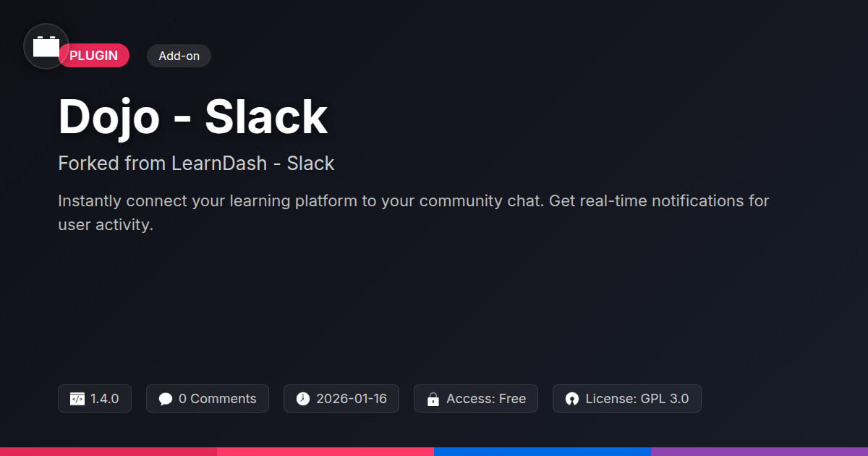Viewport: 868px width, 456px height.
Task: Click the clock icon beside the date
Action: (303, 399)
